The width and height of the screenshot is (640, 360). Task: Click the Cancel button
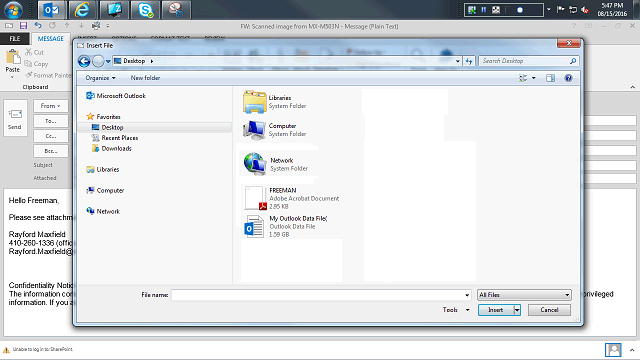549,310
